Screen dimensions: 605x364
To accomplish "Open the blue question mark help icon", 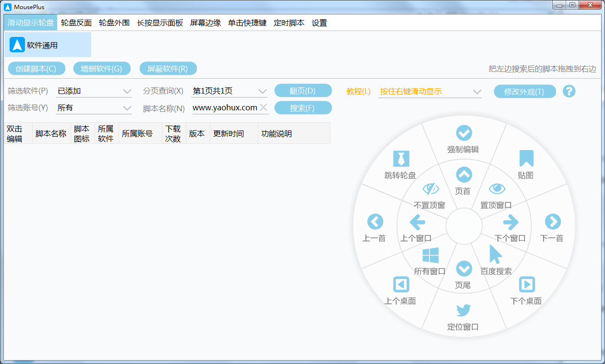I will [569, 91].
